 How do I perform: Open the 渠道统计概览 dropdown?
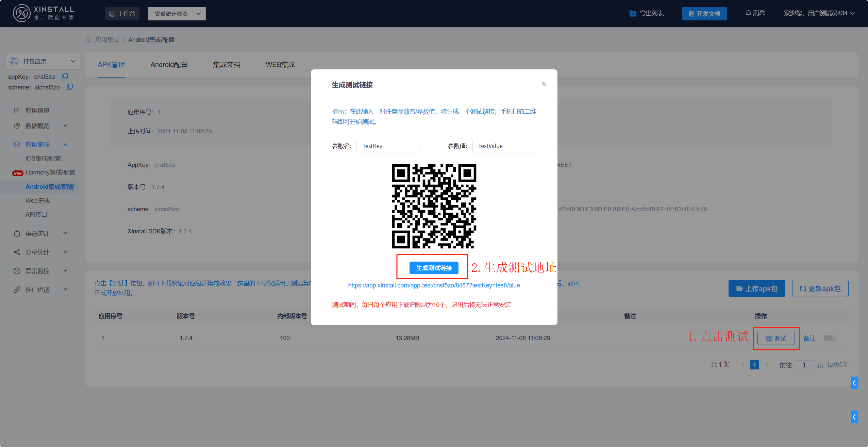click(x=177, y=14)
